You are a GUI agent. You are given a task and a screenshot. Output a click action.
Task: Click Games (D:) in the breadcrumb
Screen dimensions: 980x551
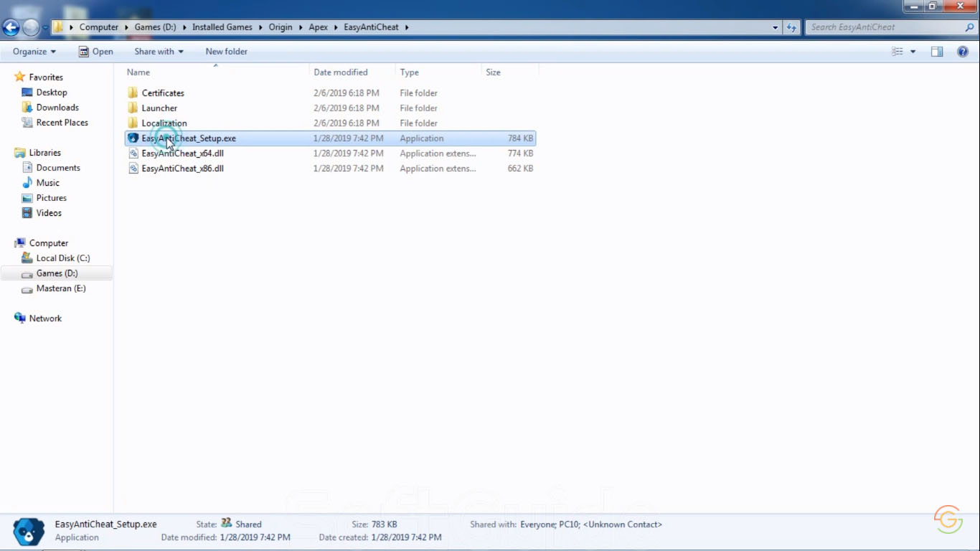pyautogui.click(x=155, y=27)
